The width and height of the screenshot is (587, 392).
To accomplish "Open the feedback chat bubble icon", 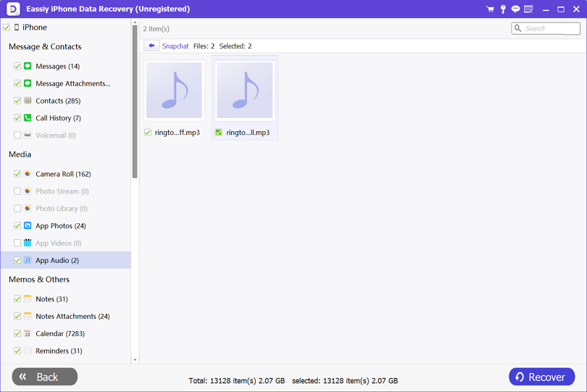I will [515, 9].
